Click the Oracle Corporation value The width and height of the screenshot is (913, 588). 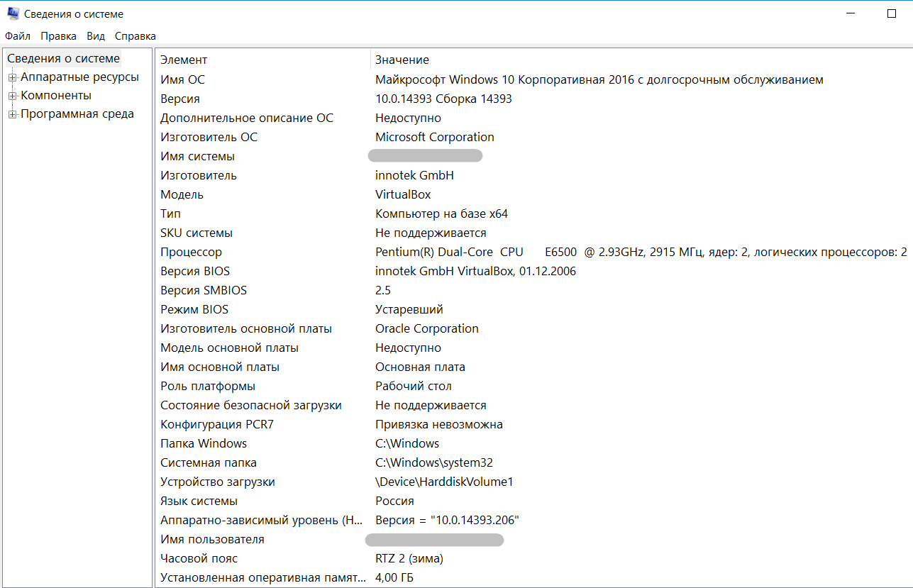427,328
